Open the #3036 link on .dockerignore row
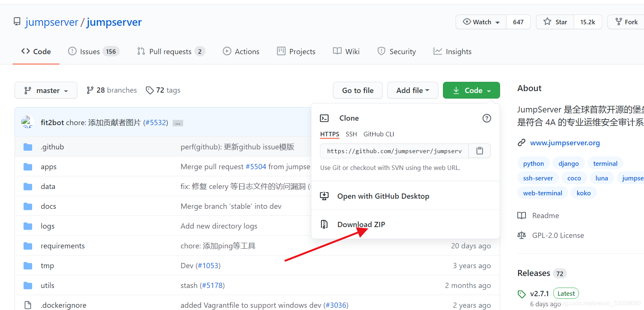Screen dimensions: 644x310 (336, 305)
